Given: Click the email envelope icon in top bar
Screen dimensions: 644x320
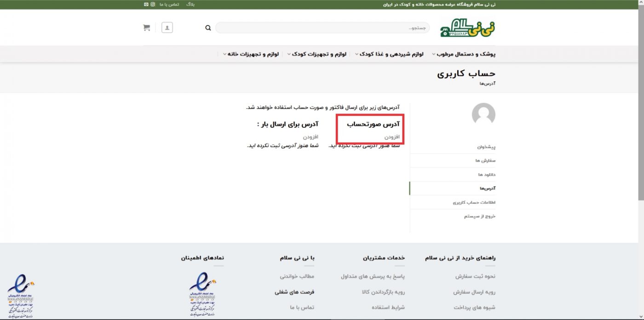Looking at the screenshot, I should click(146, 5).
